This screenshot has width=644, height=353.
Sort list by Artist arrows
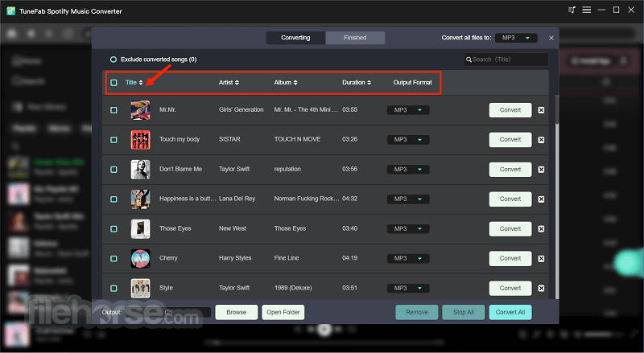tap(237, 83)
